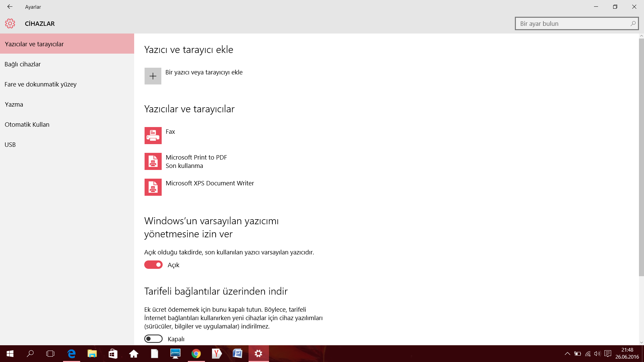The height and width of the screenshot is (362, 644).
Task: Open the Windows Start menu
Action: coord(10,354)
